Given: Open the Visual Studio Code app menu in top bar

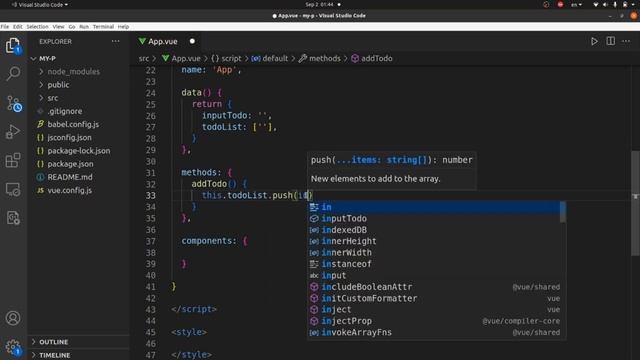Looking at the screenshot, I should (40, 4).
